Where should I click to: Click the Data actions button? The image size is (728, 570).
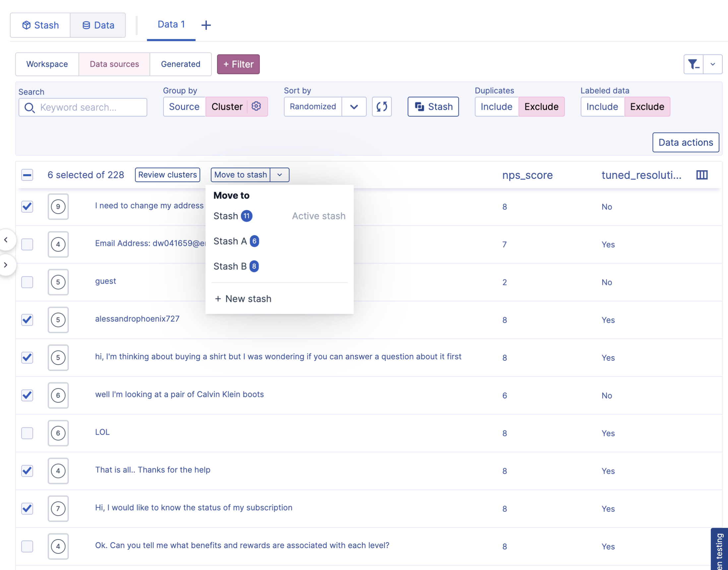click(685, 143)
